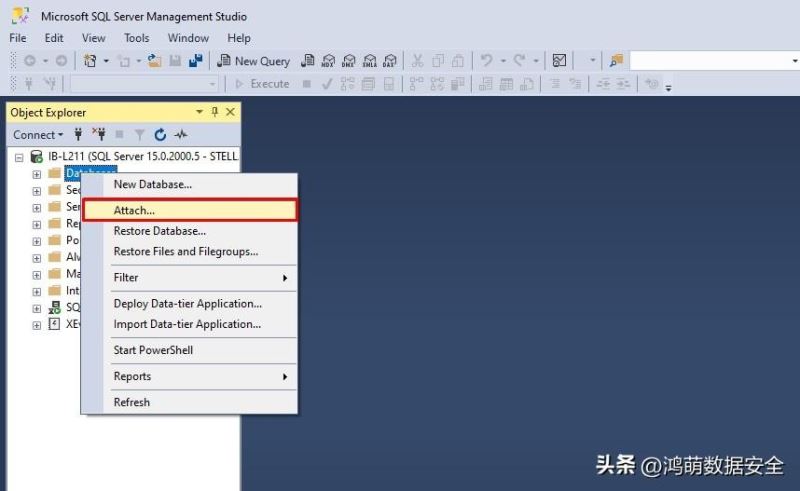This screenshot has width=800, height=491.
Task: Click the Parse checkmark icon
Action: coord(328,84)
